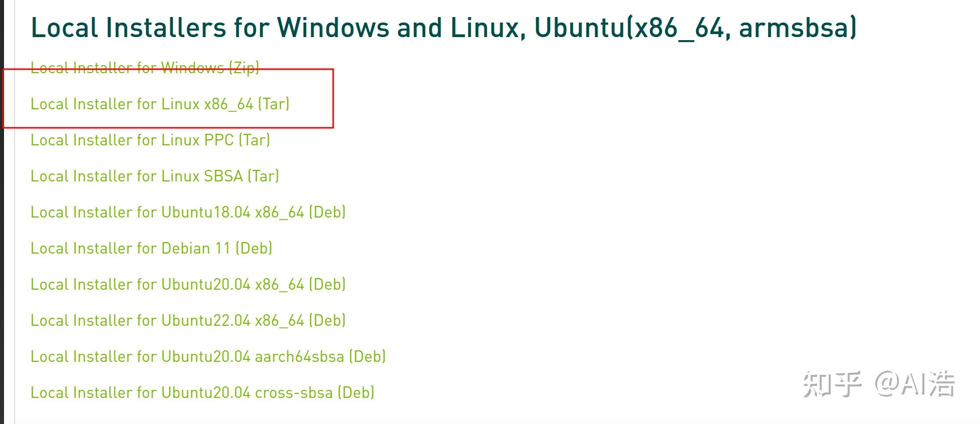
Task: Click the red highlight box's right border
Action: tap(333, 98)
